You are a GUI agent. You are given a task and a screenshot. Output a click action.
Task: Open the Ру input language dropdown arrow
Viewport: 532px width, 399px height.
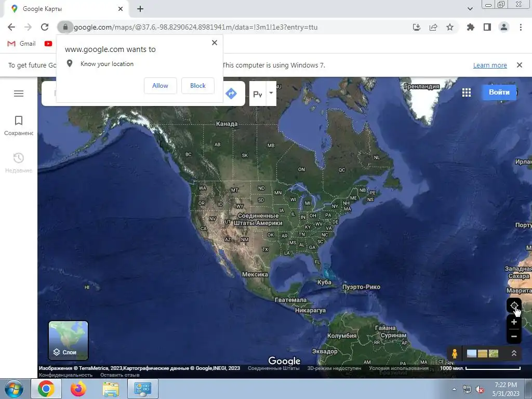click(271, 93)
